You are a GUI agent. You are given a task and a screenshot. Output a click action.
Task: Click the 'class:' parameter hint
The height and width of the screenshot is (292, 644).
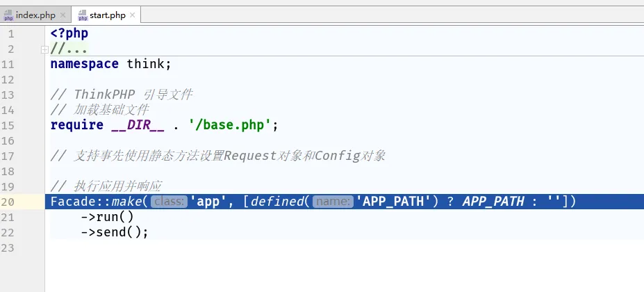(170, 202)
